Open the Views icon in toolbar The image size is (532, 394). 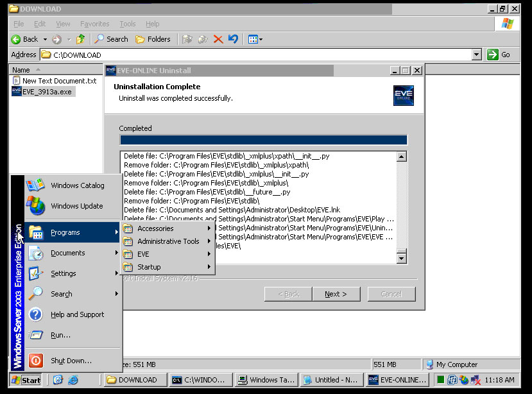[x=253, y=39]
